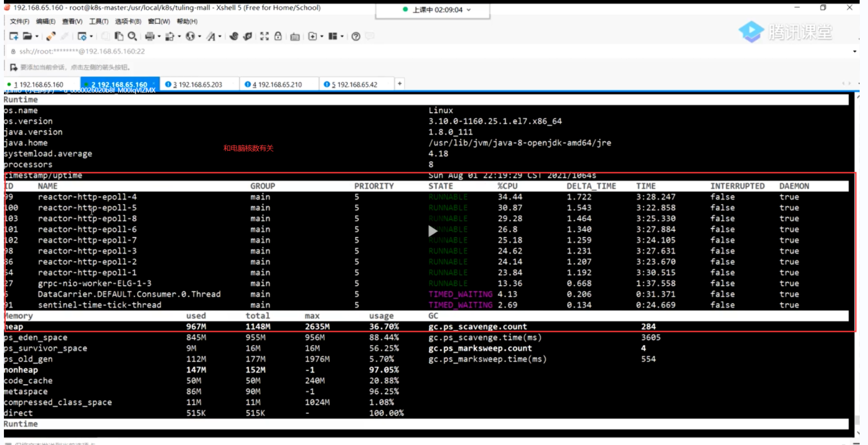
Task: Open the 查看(V) menu
Action: (x=72, y=21)
